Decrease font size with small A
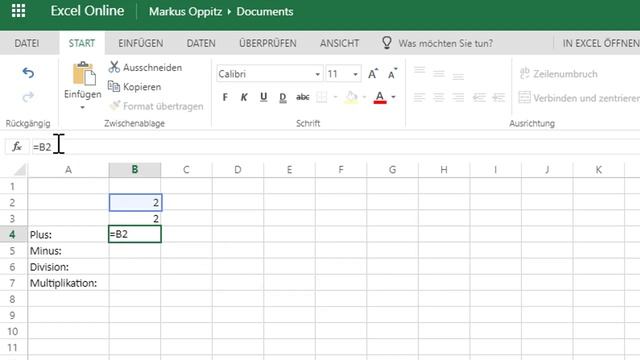This screenshot has width=640, height=360. click(392, 74)
